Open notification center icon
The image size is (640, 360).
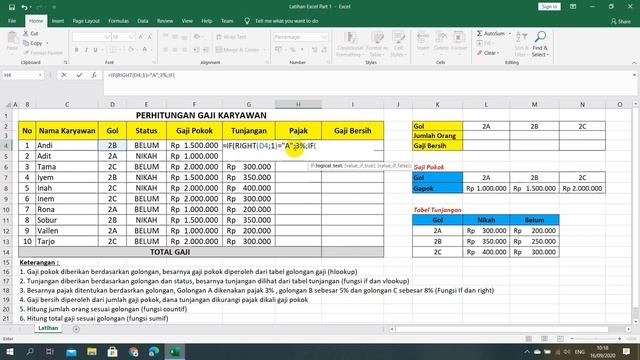(x=627, y=352)
